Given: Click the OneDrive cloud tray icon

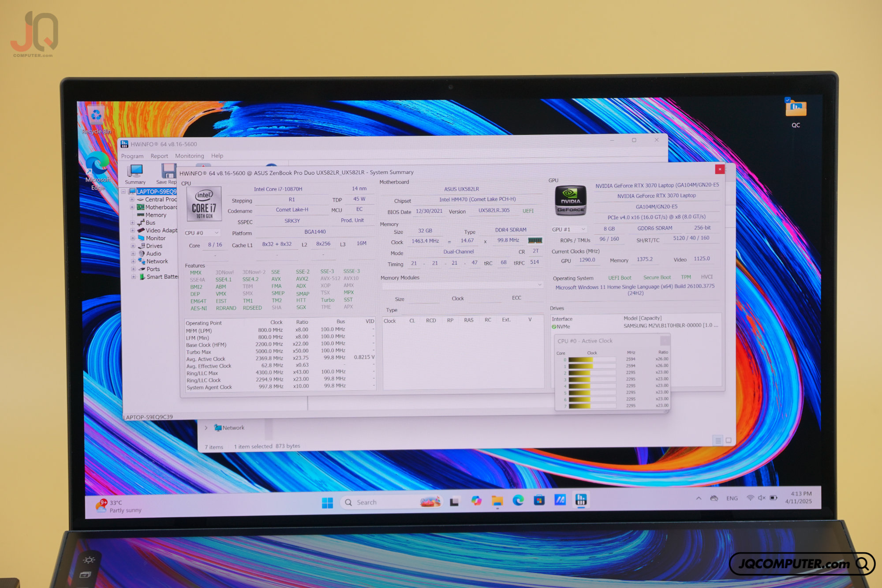Looking at the screenshot, I should (x=714, y=498).
